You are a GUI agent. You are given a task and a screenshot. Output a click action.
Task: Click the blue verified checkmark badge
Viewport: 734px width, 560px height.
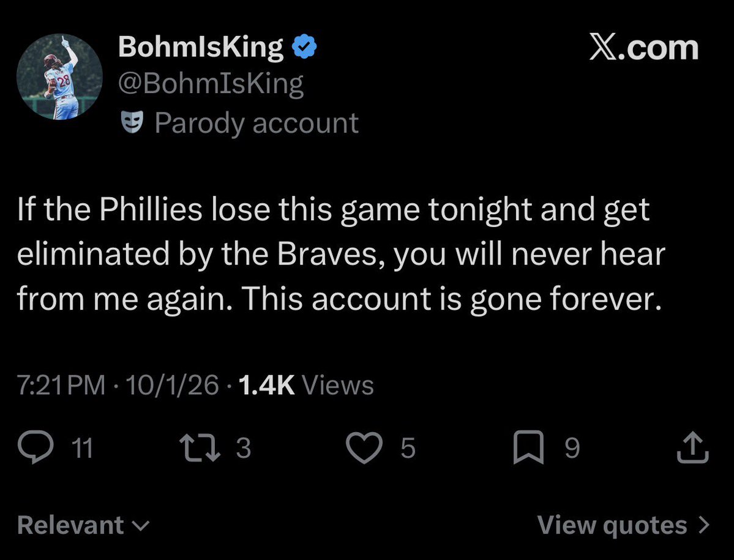(305, 47)
